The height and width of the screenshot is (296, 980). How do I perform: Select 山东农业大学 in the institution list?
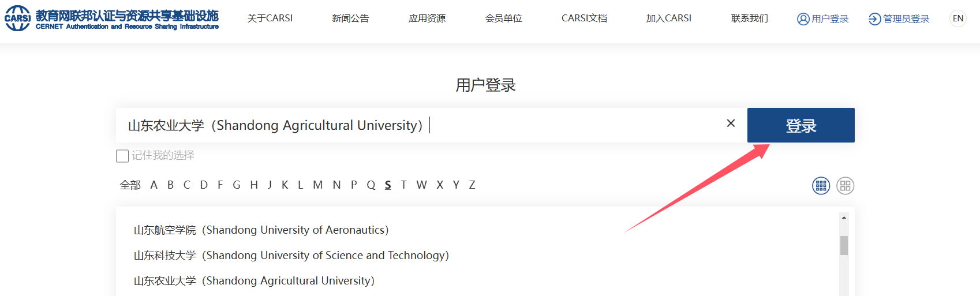click(x=255, y=281)
